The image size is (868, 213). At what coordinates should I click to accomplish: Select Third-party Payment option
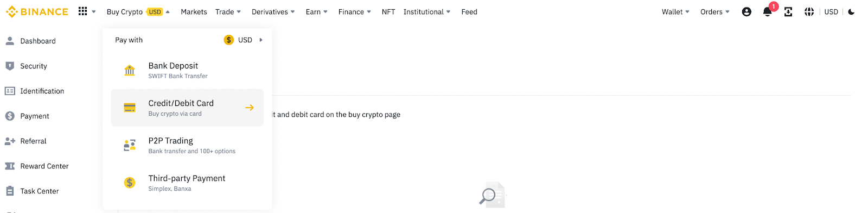(x=187, y=183)
